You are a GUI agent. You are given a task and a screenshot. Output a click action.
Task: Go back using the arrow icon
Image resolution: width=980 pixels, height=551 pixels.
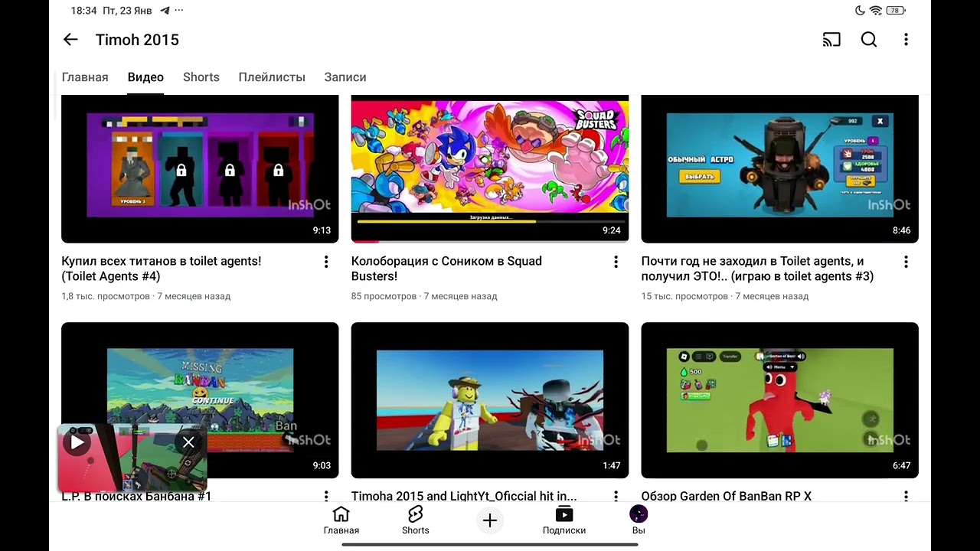(x=70, y=40)
